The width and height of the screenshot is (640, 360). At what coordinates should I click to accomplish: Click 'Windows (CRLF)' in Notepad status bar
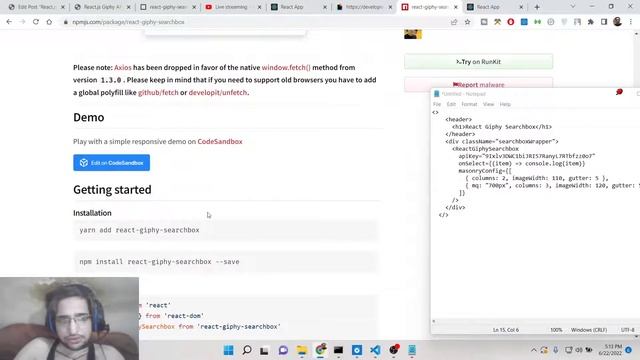pos(589,330)
